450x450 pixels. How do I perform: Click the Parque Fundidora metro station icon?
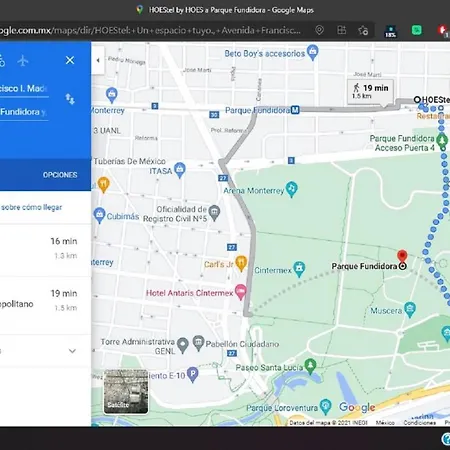coord(295,110)
